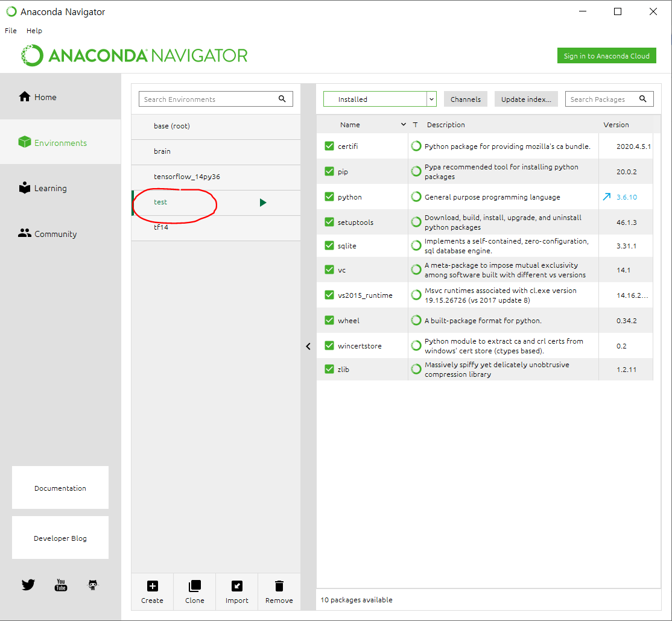Uncheck the vc package checkbox
The width and height of the screenshot is (672, 621).
pyautogui.click(x=329, y=270)
